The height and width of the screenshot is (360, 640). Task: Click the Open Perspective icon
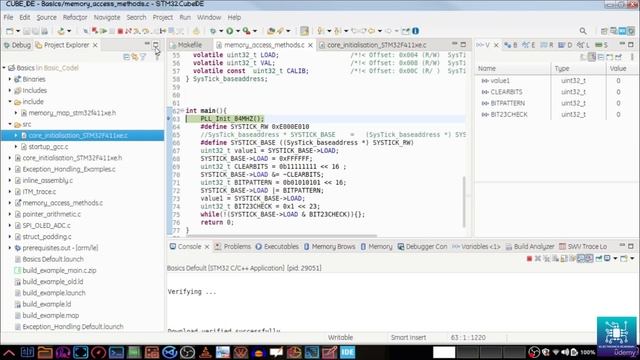click(x=604, y=31)
